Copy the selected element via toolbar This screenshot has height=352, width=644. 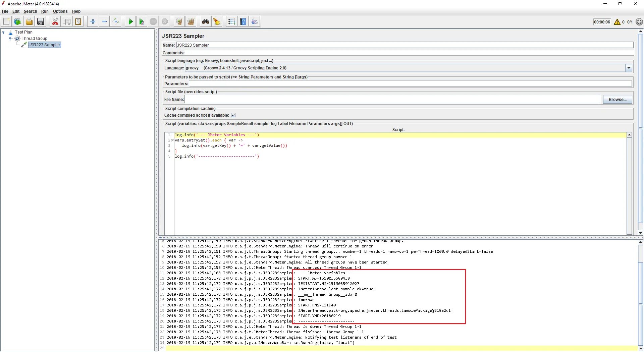click(67, 22)
